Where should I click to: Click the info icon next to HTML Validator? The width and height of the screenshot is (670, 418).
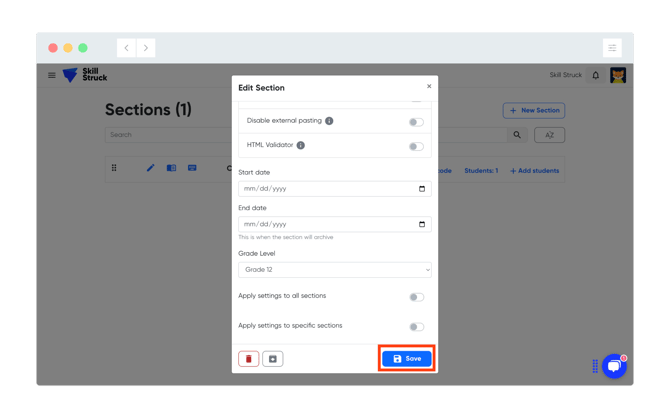pos(300,145)
